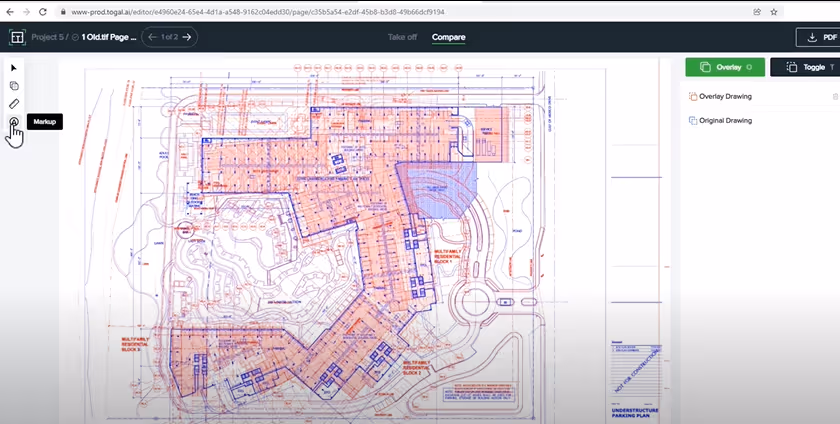Select the Original Drawing row
Image resolution: width=840 pixels, height=424 pixels.
click(x=761, y=121)
